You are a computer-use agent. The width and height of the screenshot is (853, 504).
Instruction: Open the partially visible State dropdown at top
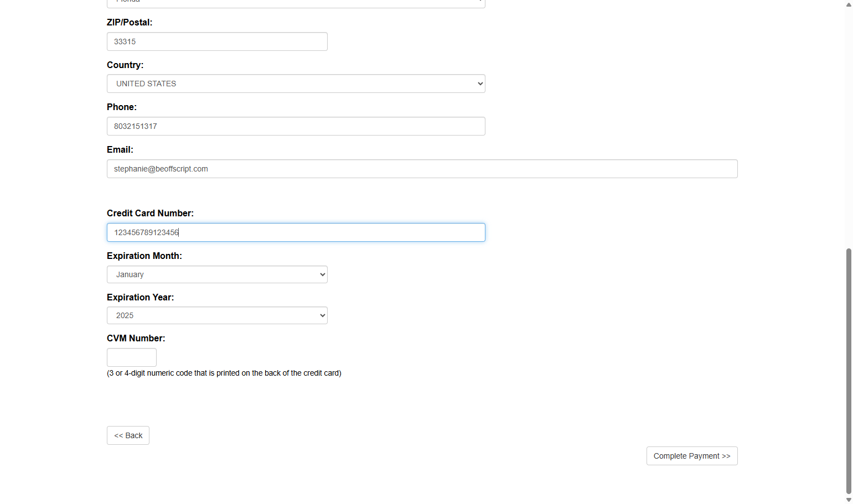pos(296,3)
